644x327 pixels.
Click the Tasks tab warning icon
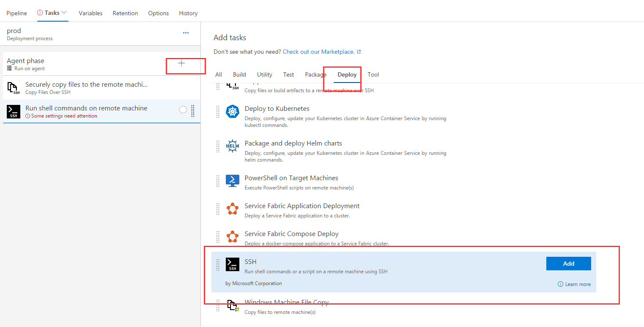coord(40,13)
